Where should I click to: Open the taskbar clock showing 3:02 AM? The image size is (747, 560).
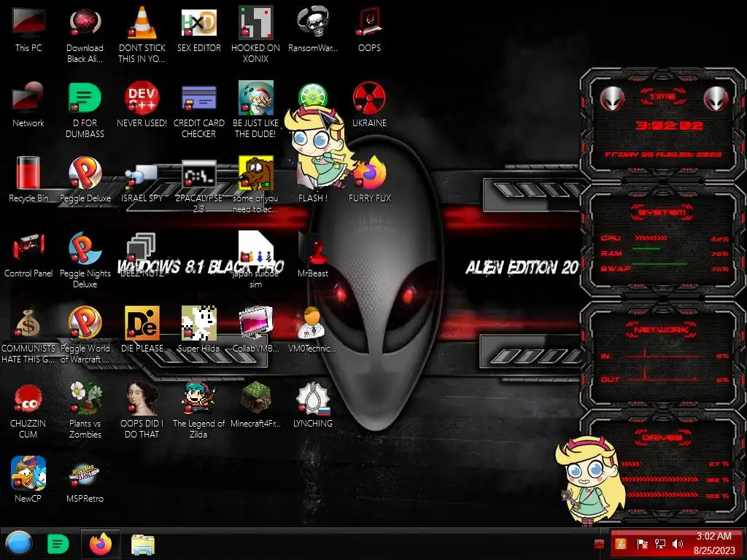tap(713, 543)
